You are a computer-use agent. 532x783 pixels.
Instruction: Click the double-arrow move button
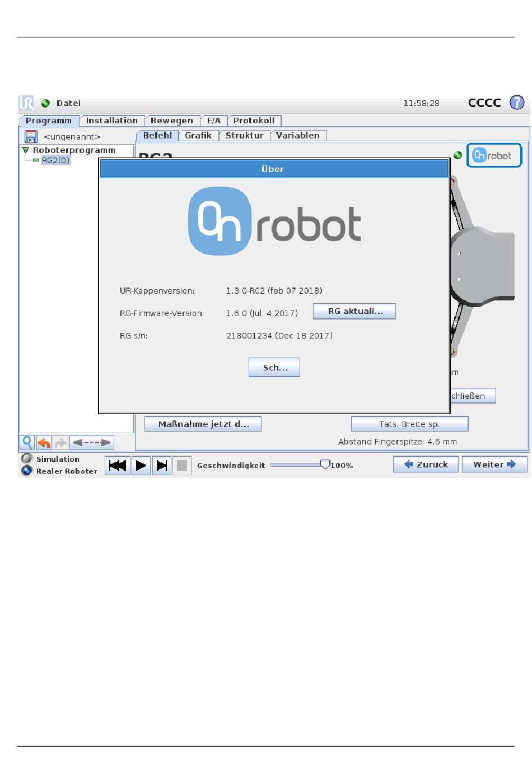[x=91, y=442]
